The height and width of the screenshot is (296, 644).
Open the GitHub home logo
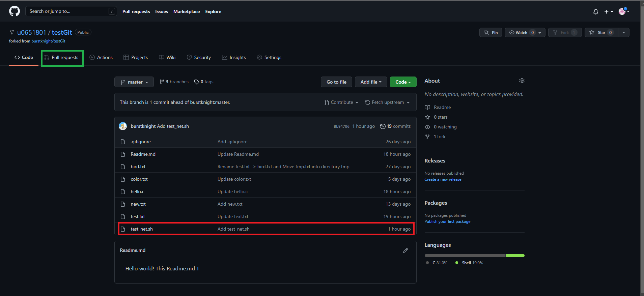pyautogui.click(x=15, y=11)
